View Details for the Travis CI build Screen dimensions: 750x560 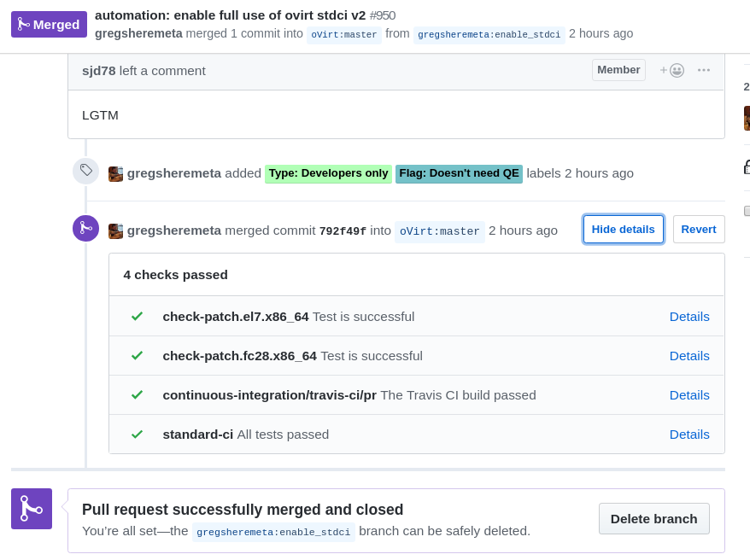(689, 394)
